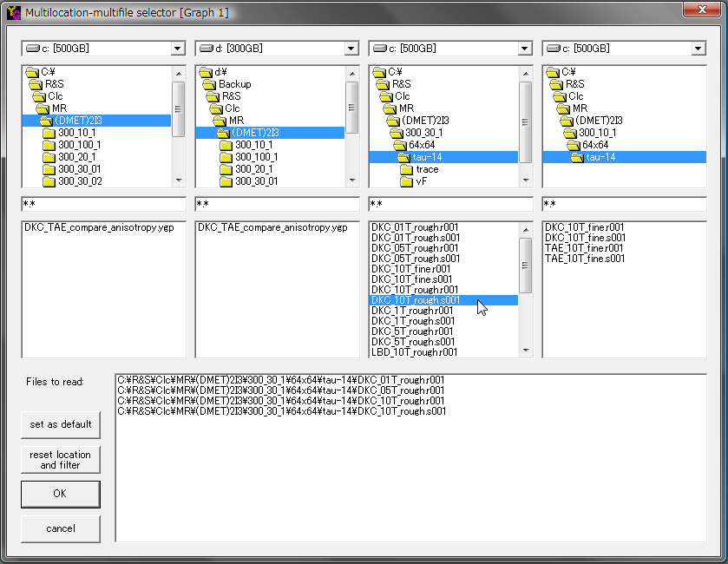Click the application icon in the title bar
This screenshot has width=728, height=564.
pos(13,12)
